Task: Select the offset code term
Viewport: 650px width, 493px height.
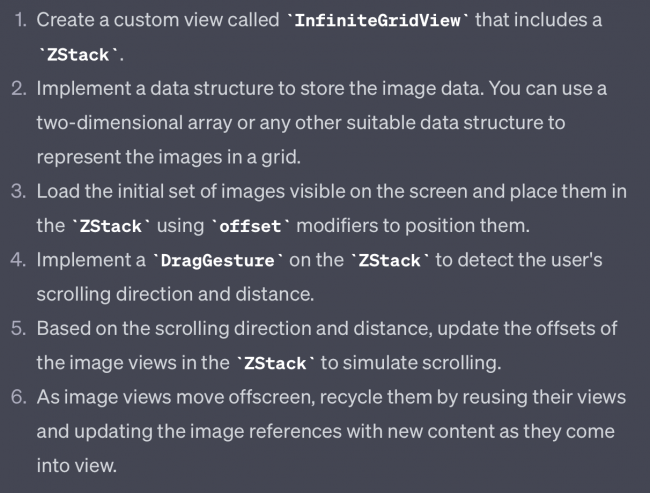Action: (250, 226)
